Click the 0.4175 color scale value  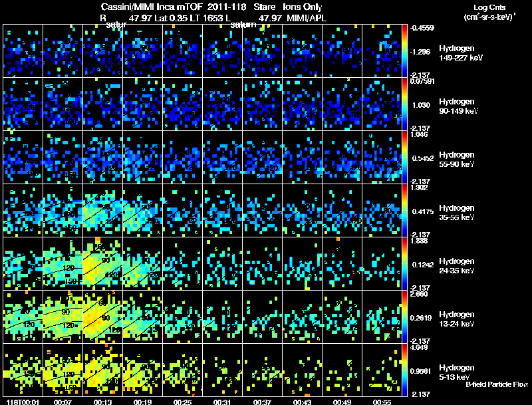coord(423,211)
